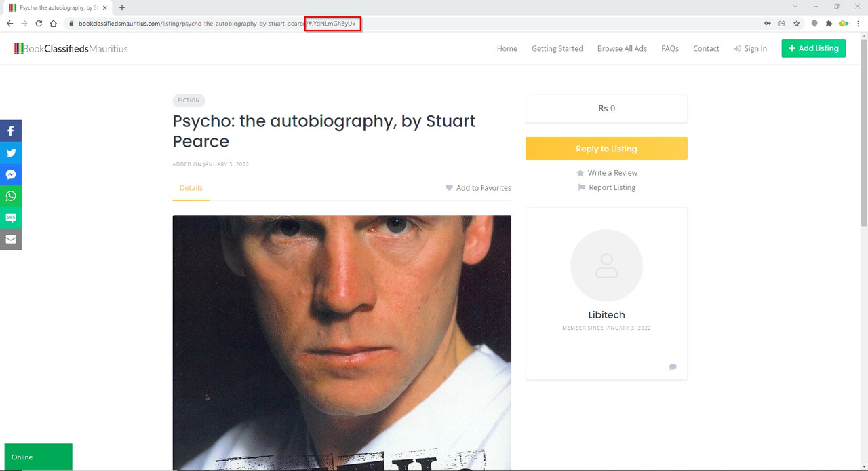
Task: Open saved passwords key icon
Action: (768, 24)
